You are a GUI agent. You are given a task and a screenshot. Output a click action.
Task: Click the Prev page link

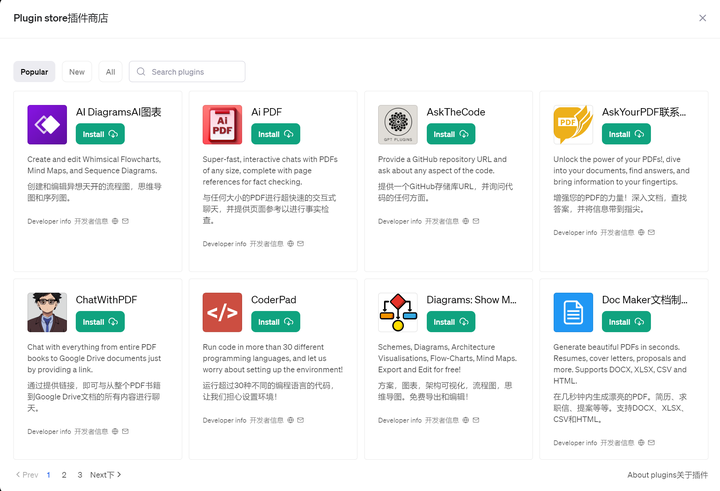27,475
